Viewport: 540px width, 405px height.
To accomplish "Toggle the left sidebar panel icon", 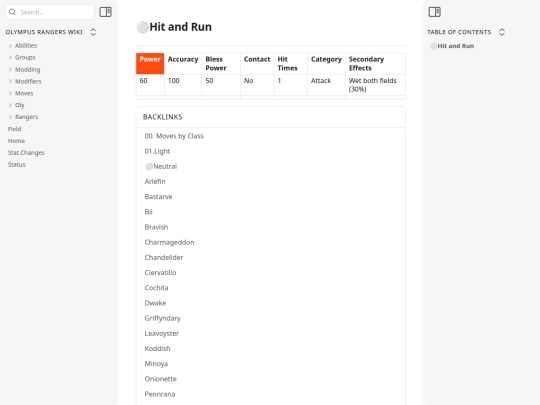I will pos(105,12).
